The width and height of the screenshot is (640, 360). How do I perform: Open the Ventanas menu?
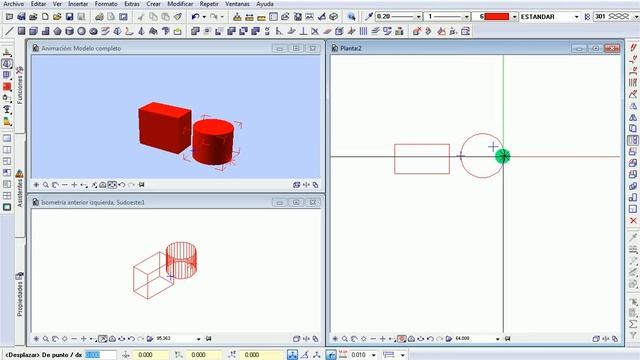click(x=237, y=4)
